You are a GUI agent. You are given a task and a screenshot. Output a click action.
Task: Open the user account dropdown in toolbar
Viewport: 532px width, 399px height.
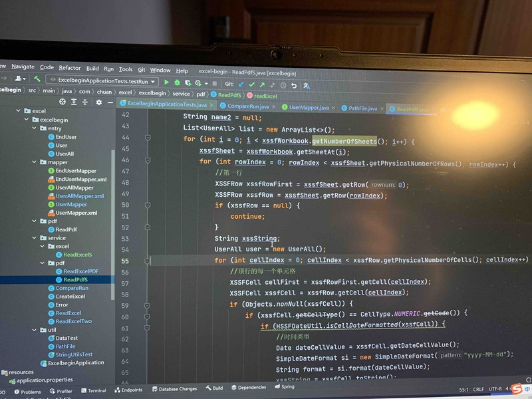(21, 78)
